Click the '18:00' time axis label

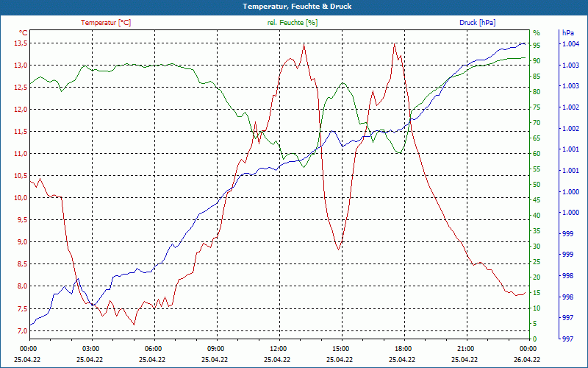402,349
